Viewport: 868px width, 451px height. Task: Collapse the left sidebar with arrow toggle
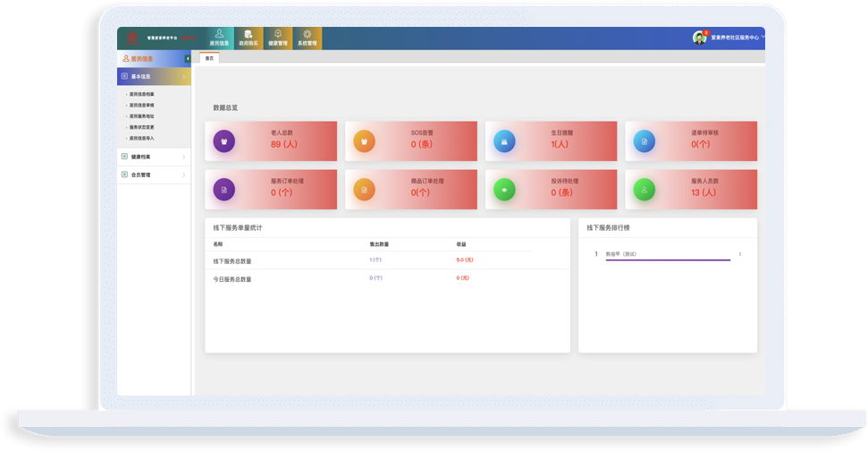[188, 59]
